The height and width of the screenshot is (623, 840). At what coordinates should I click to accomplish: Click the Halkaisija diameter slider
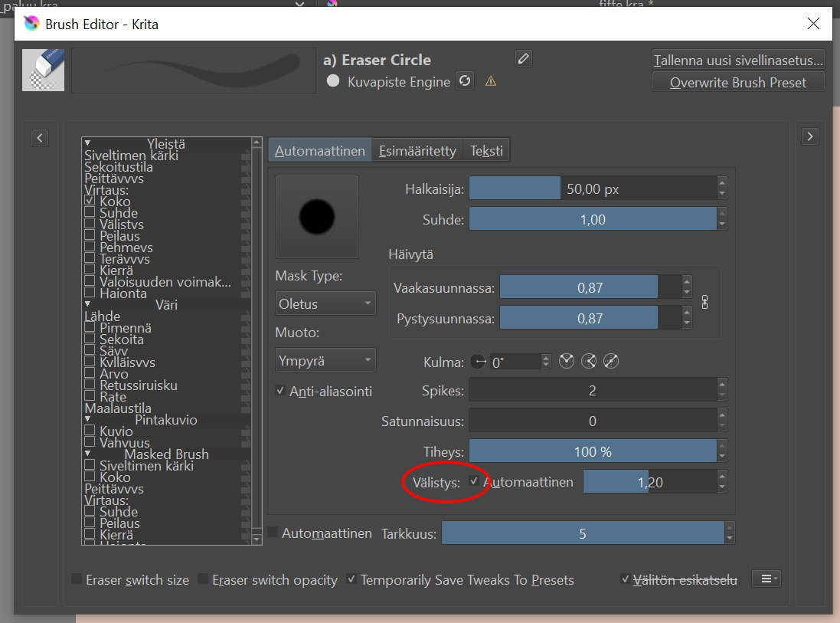click(593, 189)
